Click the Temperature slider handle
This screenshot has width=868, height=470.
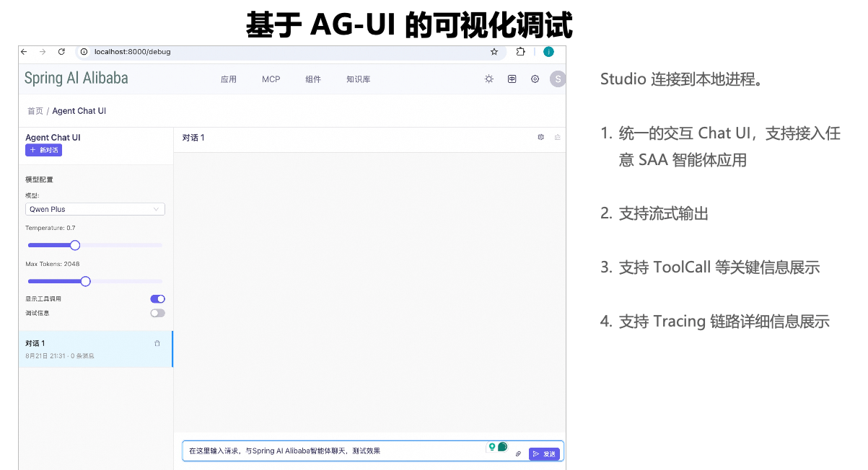[75, 245]
